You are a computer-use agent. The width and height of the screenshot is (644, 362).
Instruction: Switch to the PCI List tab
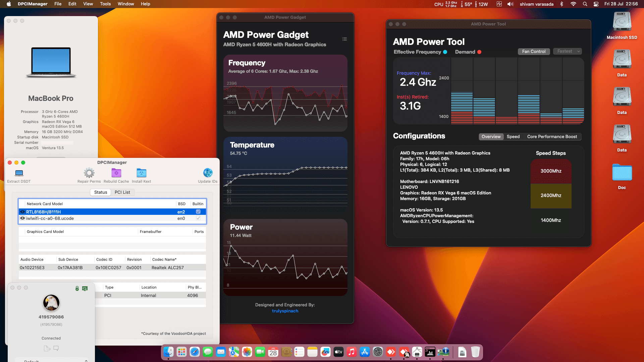tap(122, 192)
